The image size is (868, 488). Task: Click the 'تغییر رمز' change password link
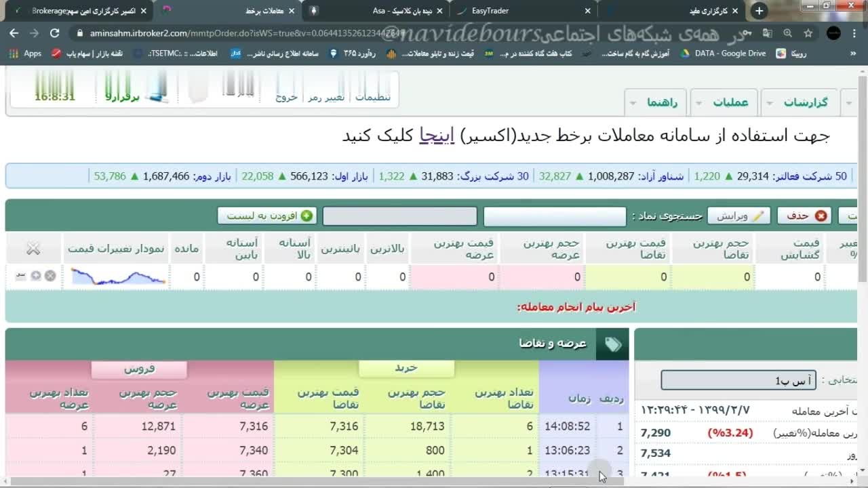pos(326,97)
